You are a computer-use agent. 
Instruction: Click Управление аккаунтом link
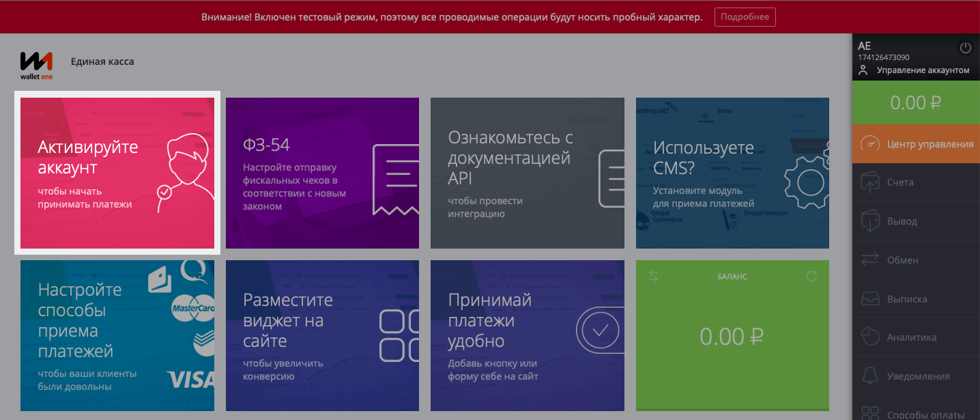point(923,70)
